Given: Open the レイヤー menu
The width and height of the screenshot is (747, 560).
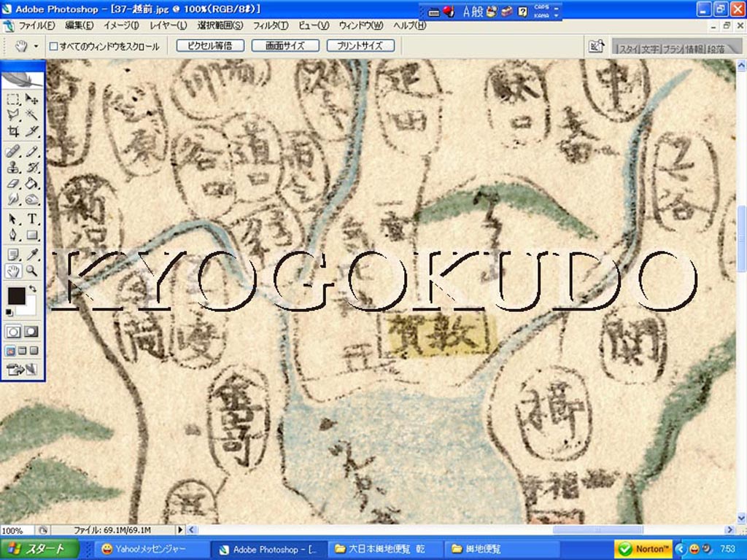Looking at the screenshot, I should point(169,26).
